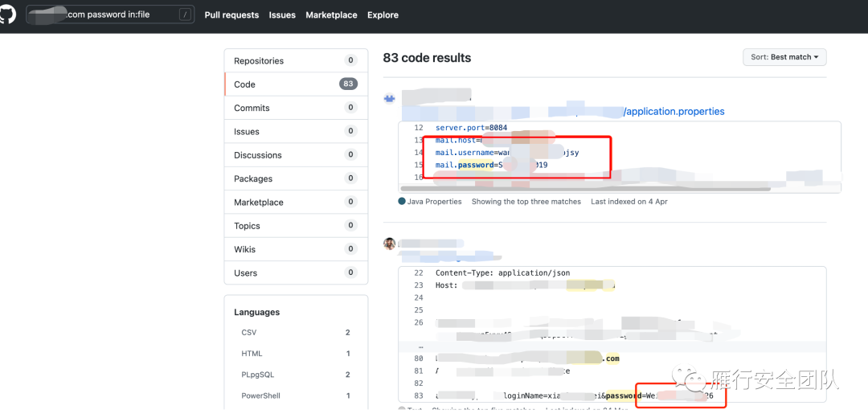
Task: Open Explore in top navigation
Action: click(x=383, y=15)
